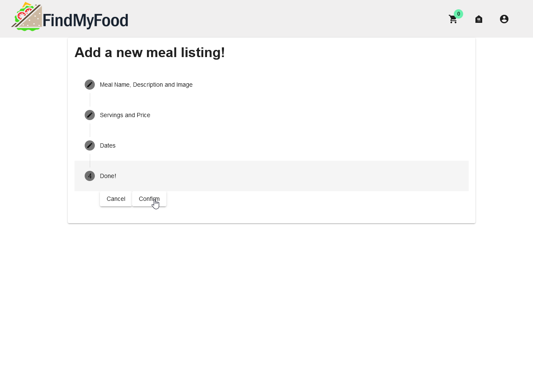Click the connector line below Meal Name step

tap(90, 100)
